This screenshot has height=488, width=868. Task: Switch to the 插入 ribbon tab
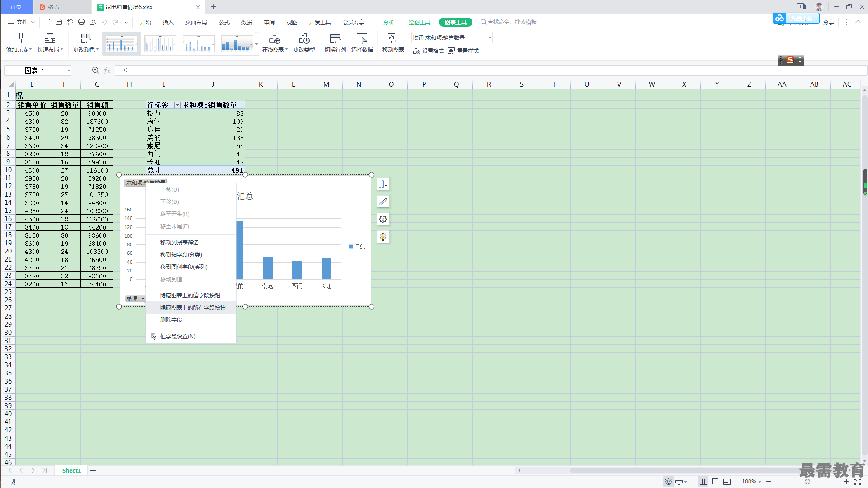[x=168, y=23]
